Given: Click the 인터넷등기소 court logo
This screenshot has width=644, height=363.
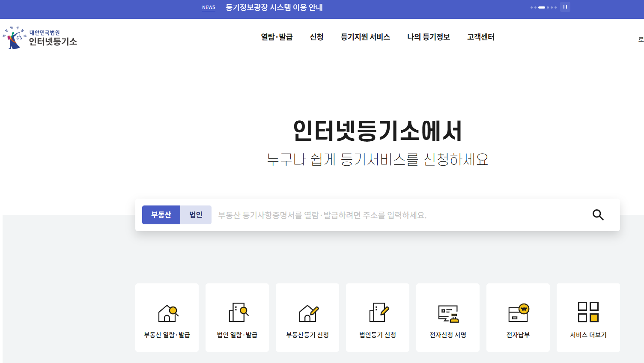Looking at the screenshot, I should [40, 38].
